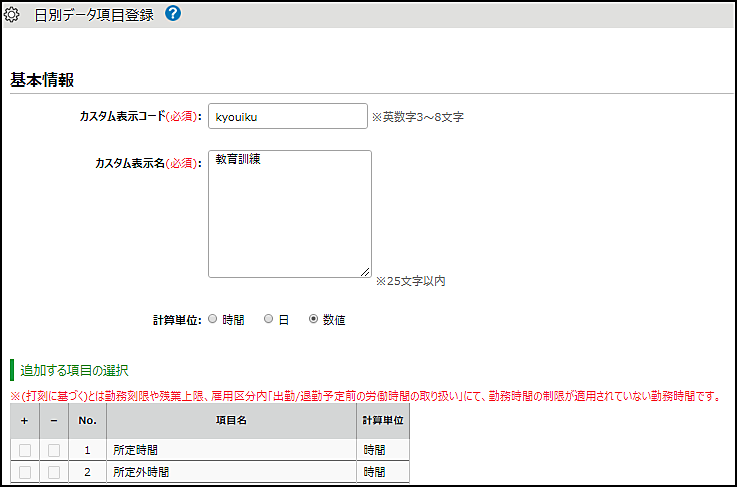Click the 追加する項目の選択 heading
The image size is (737, 487).
coord(74,370)
